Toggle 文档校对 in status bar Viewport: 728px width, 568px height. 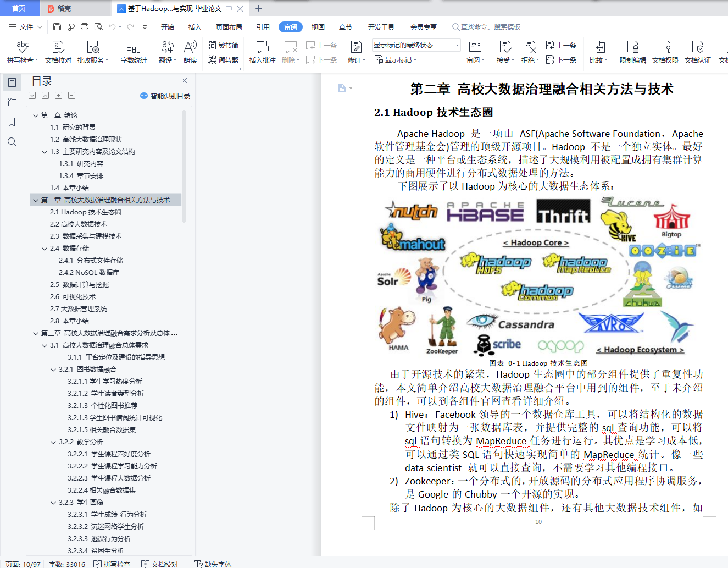[x=160, y=564]
